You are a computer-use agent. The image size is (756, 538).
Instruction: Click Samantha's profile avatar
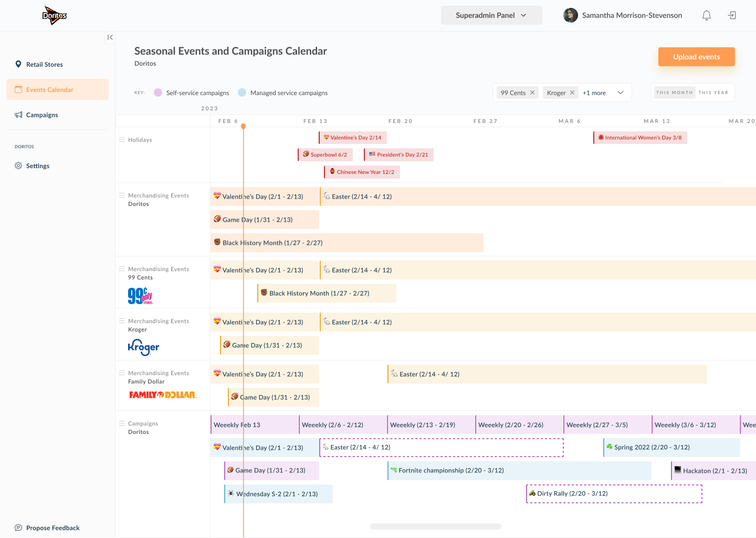pos(571,15)
